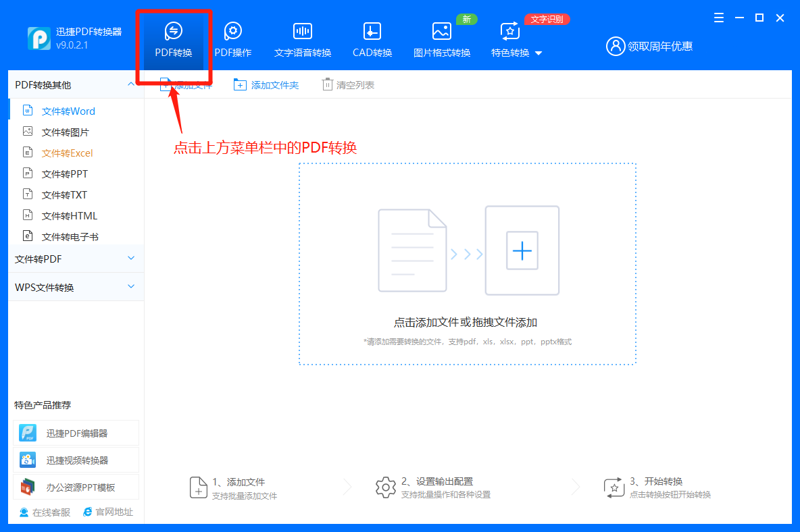Open 官网地址 link
Viewport: 800px width, 532px height.
pos(108,512)
